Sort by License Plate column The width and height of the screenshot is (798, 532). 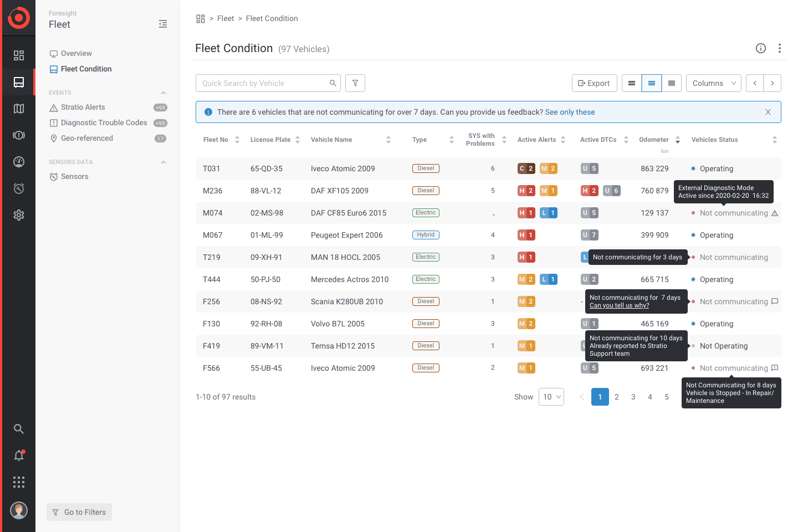[298, 140]
